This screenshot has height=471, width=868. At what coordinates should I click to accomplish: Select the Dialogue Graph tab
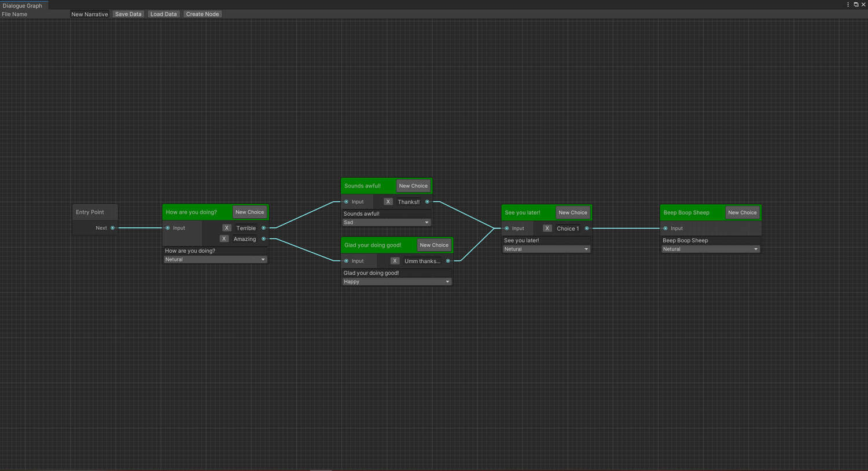23,6
